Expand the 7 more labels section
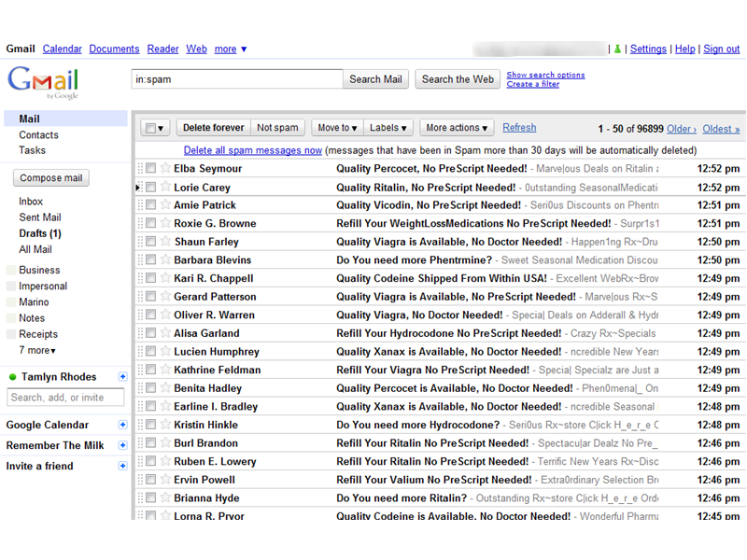Image resolution: width=747 pixels, height=560 pixels. (x=35, y=350)
